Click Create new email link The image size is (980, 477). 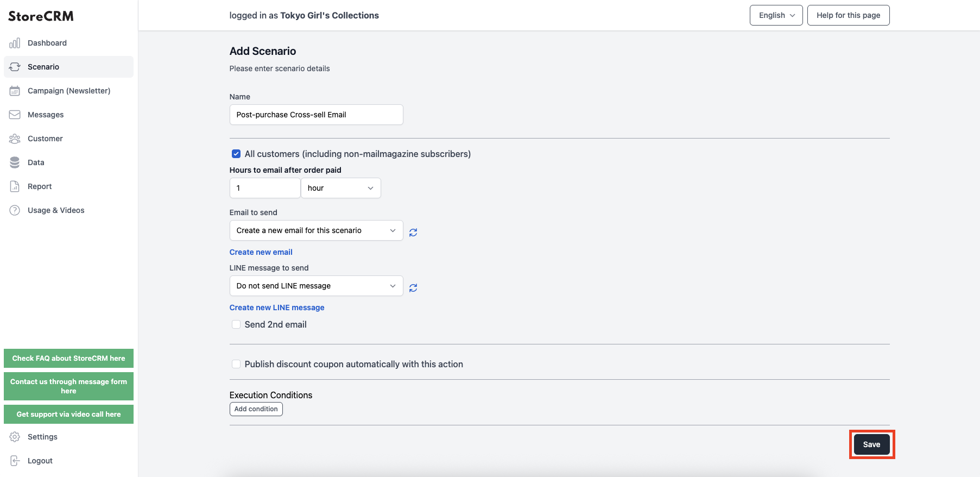point(261,252)
